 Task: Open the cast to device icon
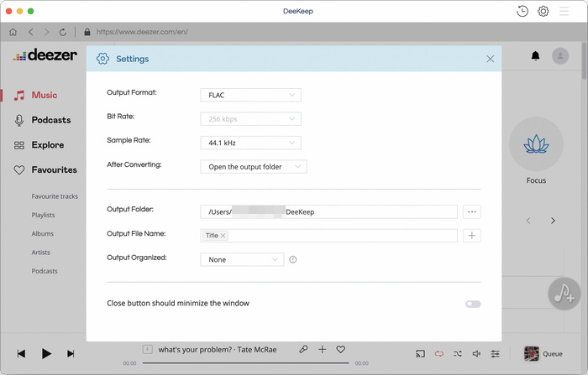(x=420, y=354)
